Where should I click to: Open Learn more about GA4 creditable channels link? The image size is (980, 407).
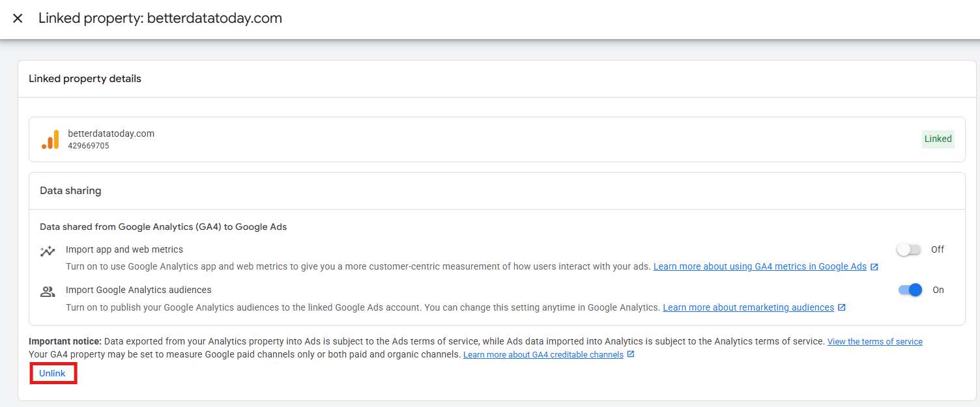coord(549,355)
